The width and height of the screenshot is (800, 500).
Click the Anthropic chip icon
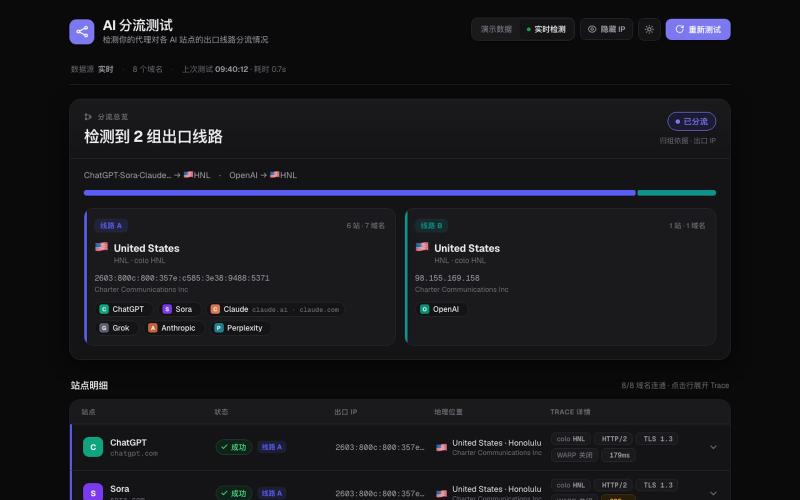pos(153,328)
